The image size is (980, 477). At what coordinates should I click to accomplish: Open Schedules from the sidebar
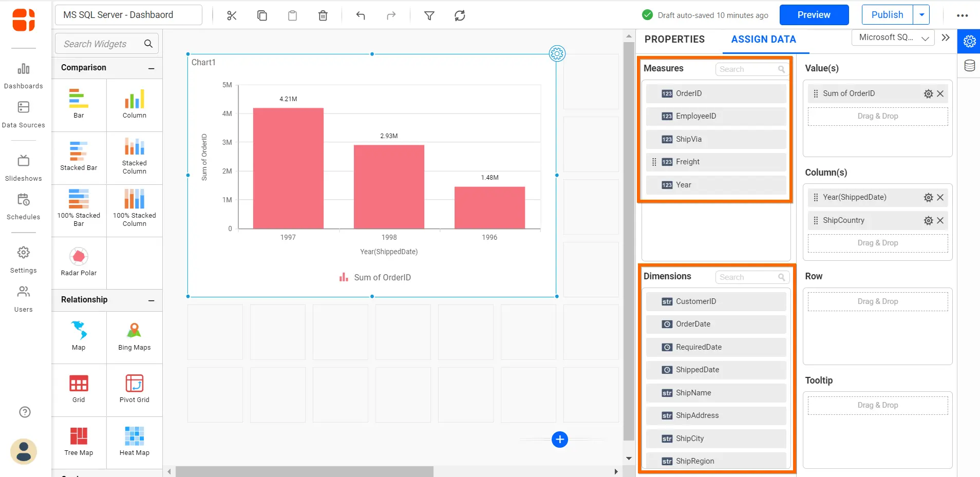click(23, 206)
